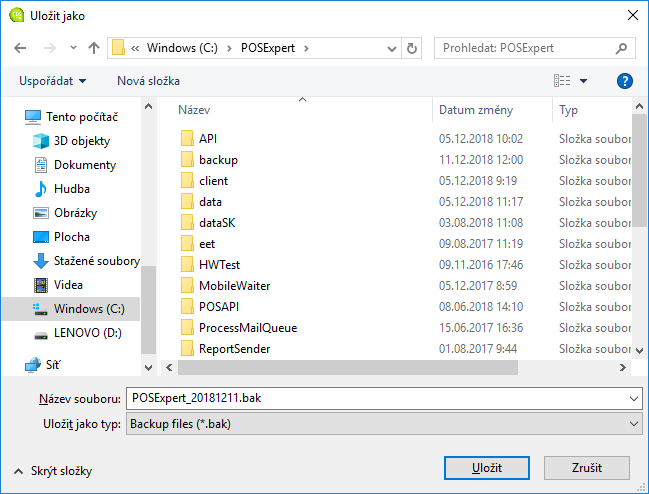The image size is (649, 494).
Task: Cancel with the Zrušit button
Action: [586, 468]
